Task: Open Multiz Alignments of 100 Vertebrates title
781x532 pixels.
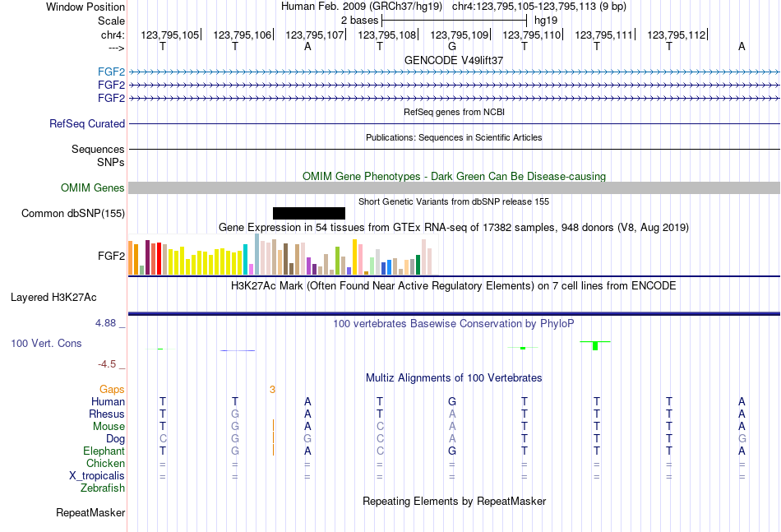Action: pos(454,378)
